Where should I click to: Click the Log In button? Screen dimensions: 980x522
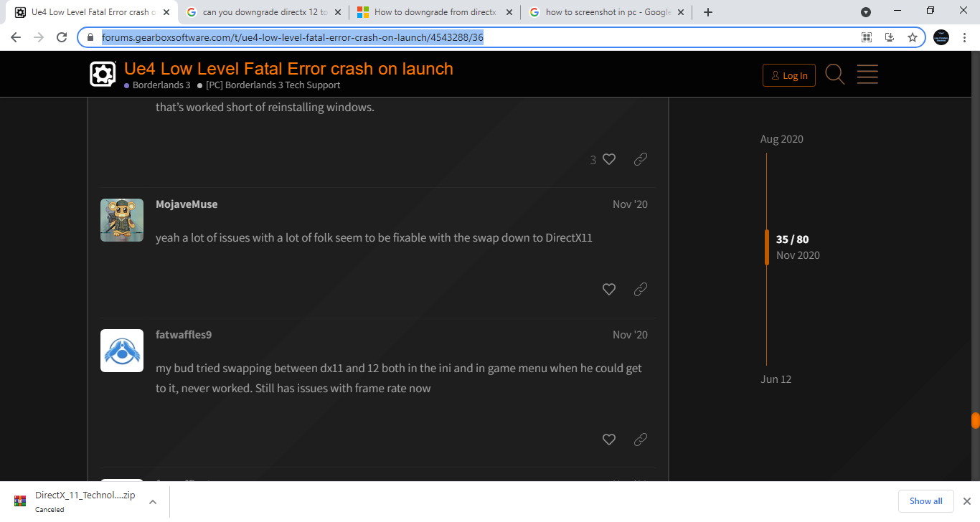pyautogui.click(x=788, y=75)
